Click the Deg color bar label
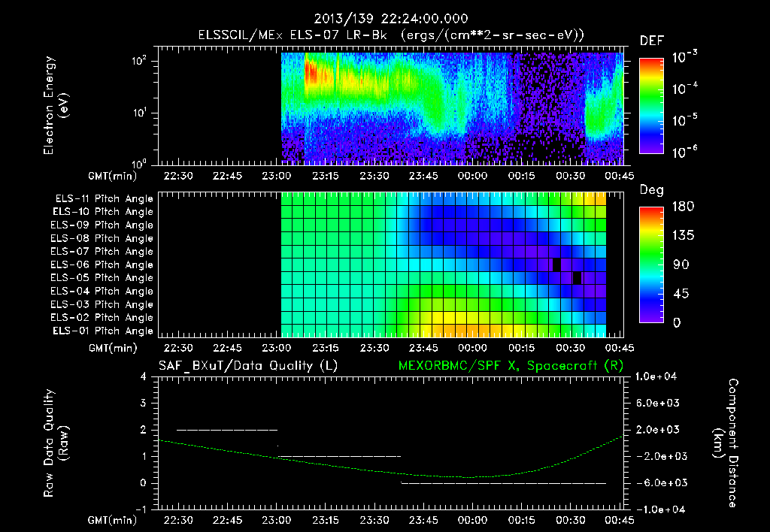Viewport: 770px width, 532px height. click(x=652, y=190)
